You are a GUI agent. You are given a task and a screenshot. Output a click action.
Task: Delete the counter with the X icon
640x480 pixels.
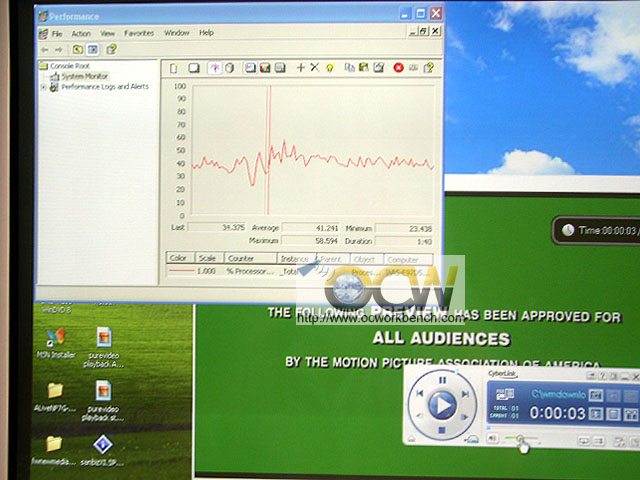click(314, 67)
